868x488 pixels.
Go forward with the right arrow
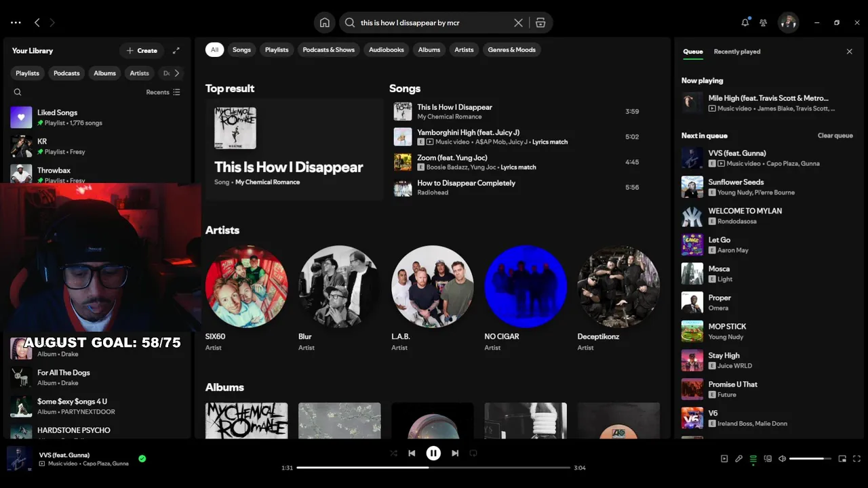(x=52, y=22)
